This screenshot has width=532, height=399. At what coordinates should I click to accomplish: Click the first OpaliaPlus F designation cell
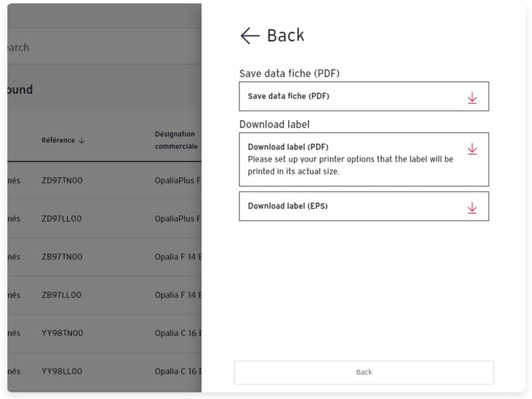(x=177, y=181)
